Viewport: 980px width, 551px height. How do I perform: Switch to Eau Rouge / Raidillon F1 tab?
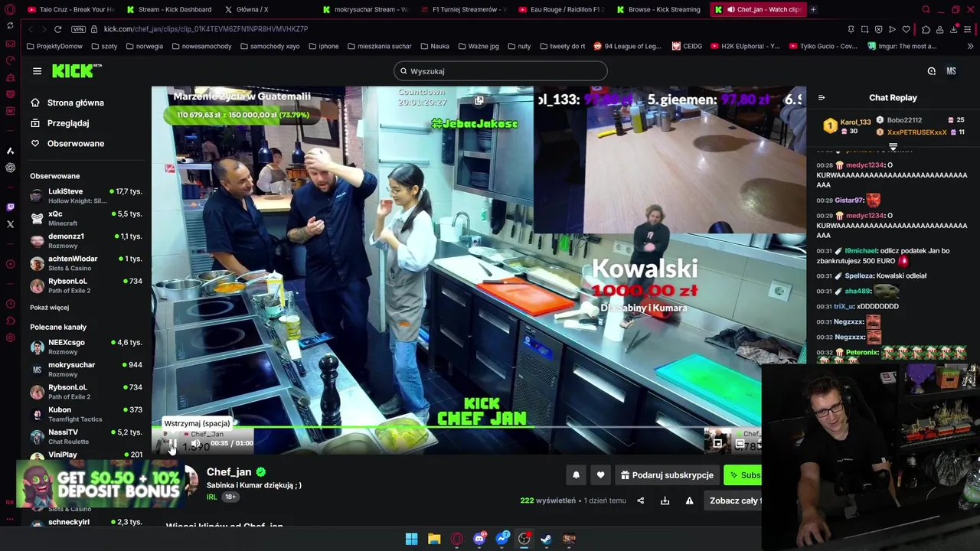562,9
